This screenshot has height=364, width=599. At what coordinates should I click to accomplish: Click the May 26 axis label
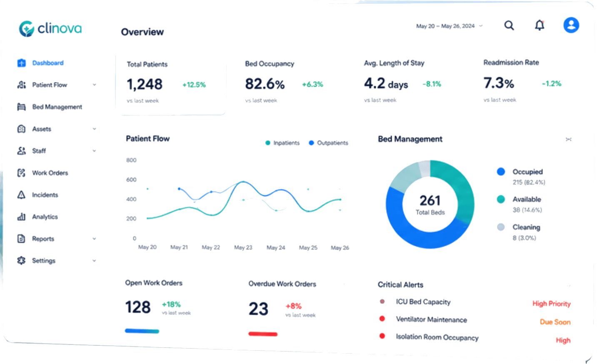tap(340, 248)
